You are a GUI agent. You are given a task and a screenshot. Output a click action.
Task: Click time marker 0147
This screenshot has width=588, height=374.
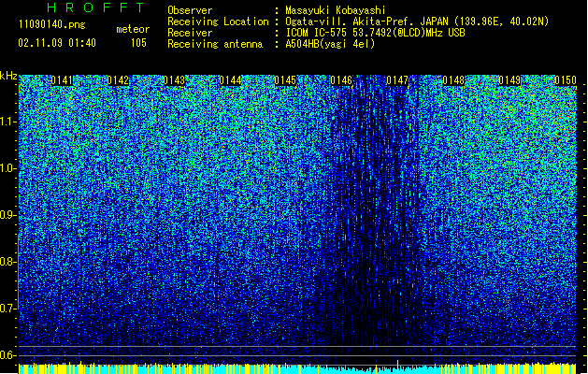tap(397, 80)
